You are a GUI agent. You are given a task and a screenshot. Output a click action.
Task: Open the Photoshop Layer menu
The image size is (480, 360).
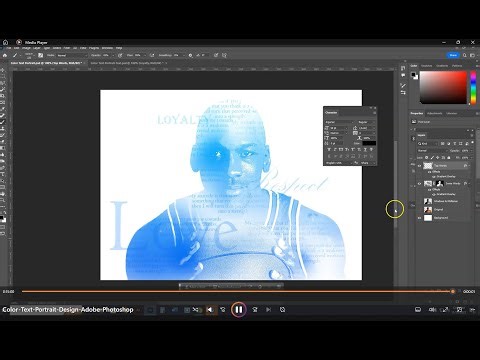click(x=37, y=48)
